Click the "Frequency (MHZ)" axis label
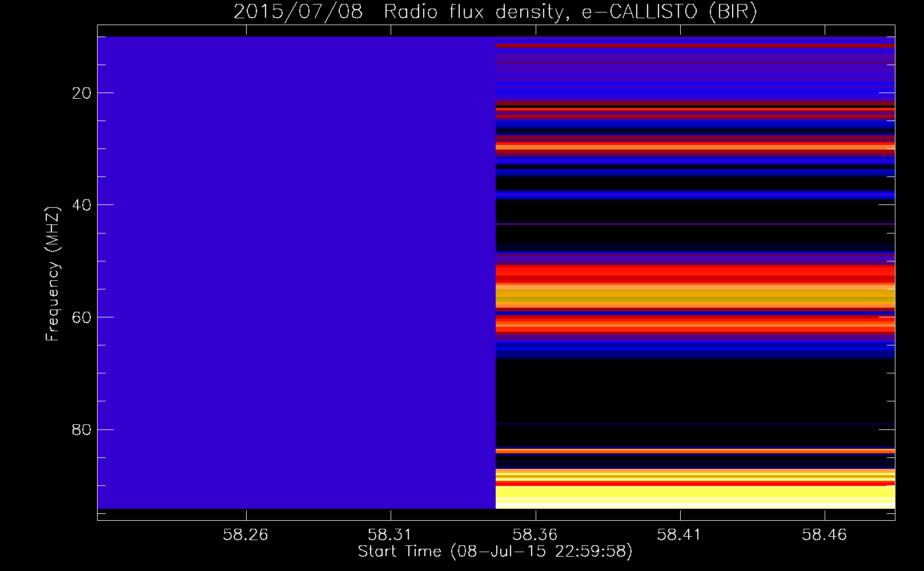The image size is (924, 571). pyautogui.click(x=52, y=274)
